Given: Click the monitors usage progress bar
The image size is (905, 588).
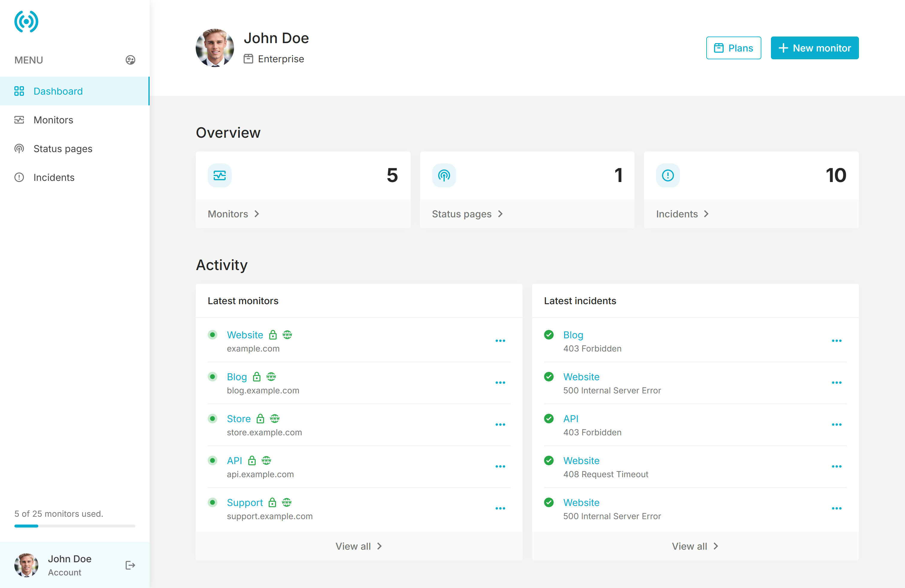Looking at the screenshot, I should (x=75, y=526).
